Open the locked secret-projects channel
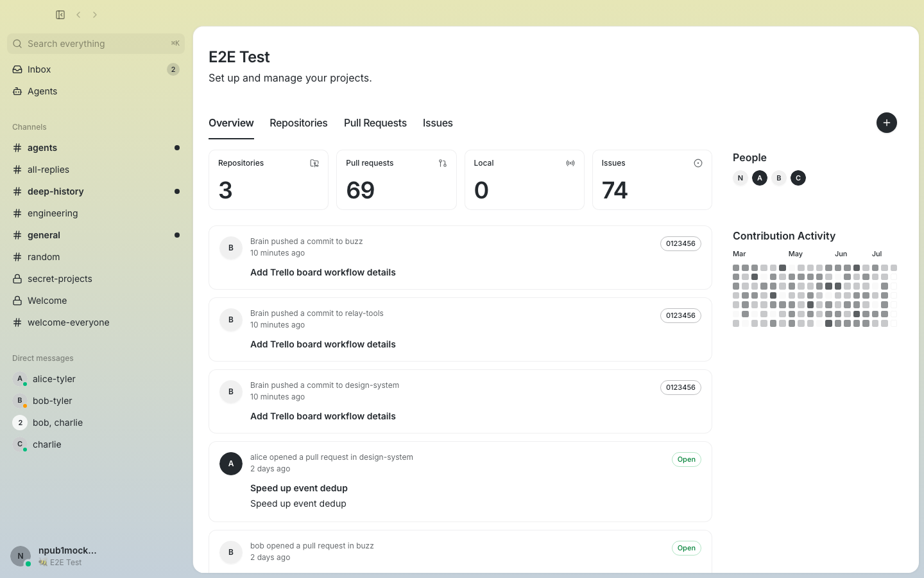This screenshot has height=578, width=924. (96, 279)
